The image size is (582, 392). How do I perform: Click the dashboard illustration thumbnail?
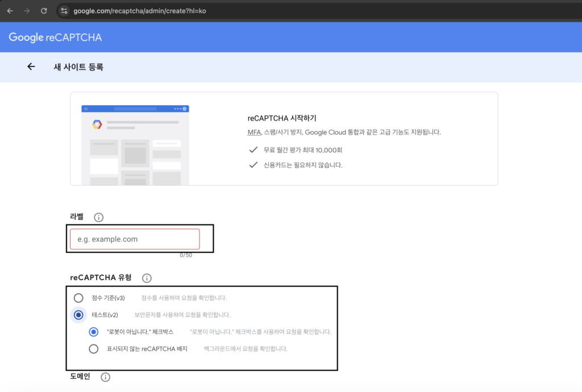135,145
